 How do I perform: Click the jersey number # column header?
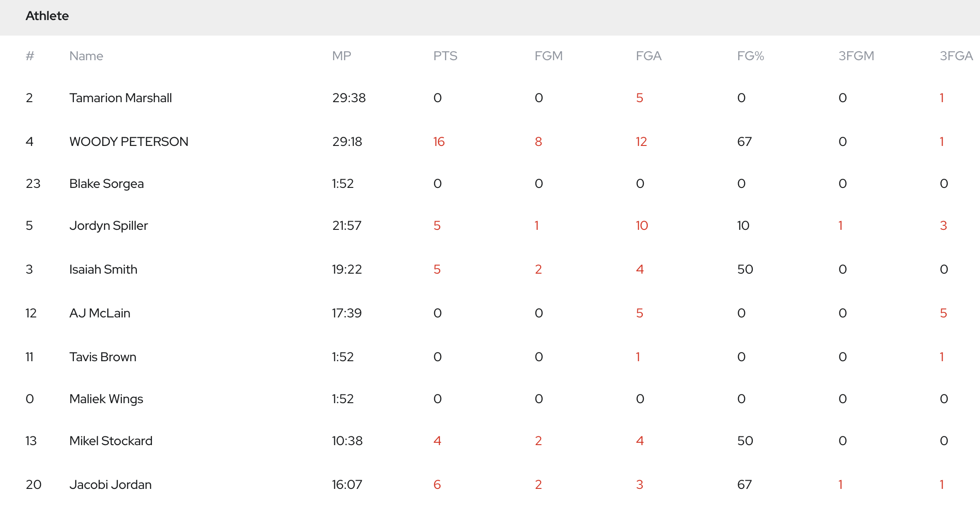coord(30,56)
